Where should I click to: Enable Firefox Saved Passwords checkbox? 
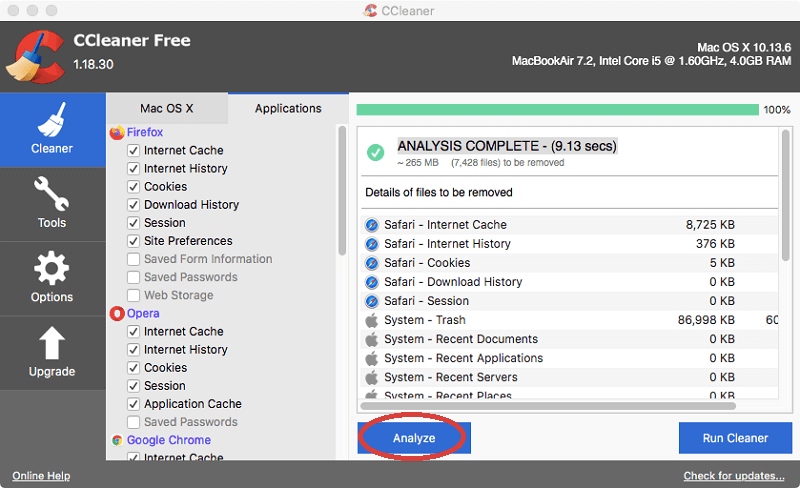pos(133,277)
